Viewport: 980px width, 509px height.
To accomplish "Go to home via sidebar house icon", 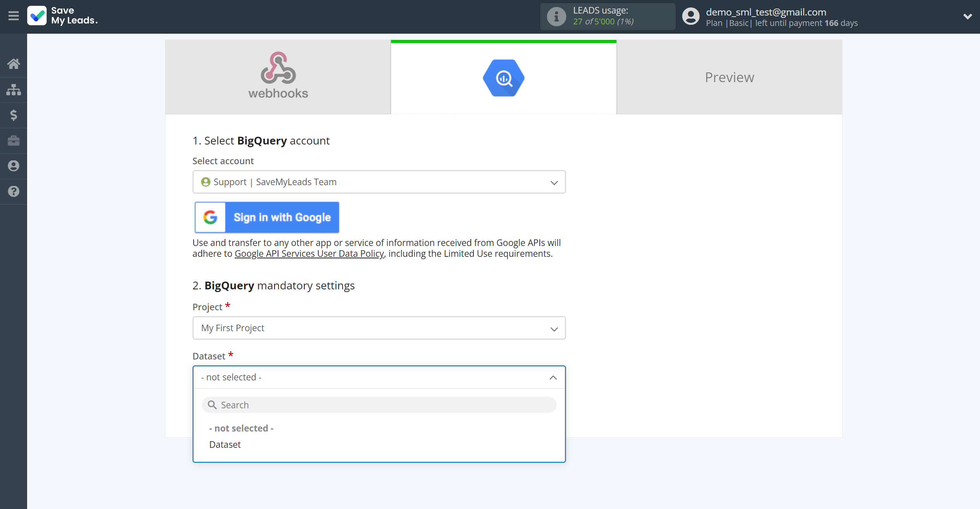I will (x=14, y=64).
